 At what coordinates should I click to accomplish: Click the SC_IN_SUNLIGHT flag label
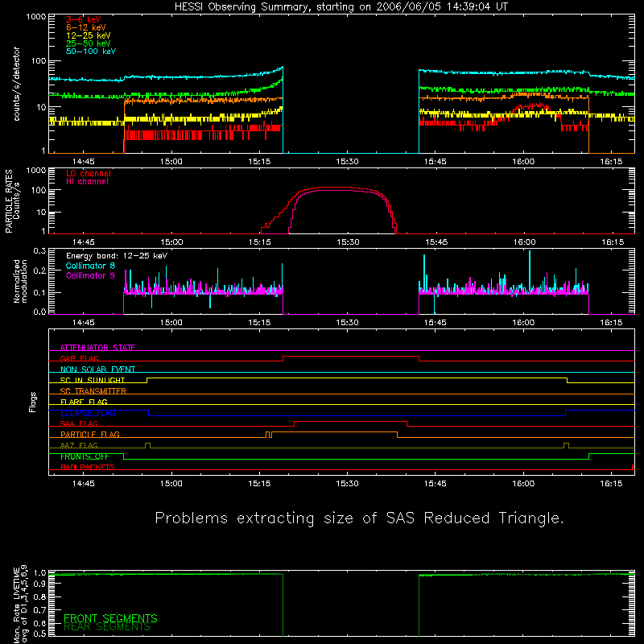[93, 380]
